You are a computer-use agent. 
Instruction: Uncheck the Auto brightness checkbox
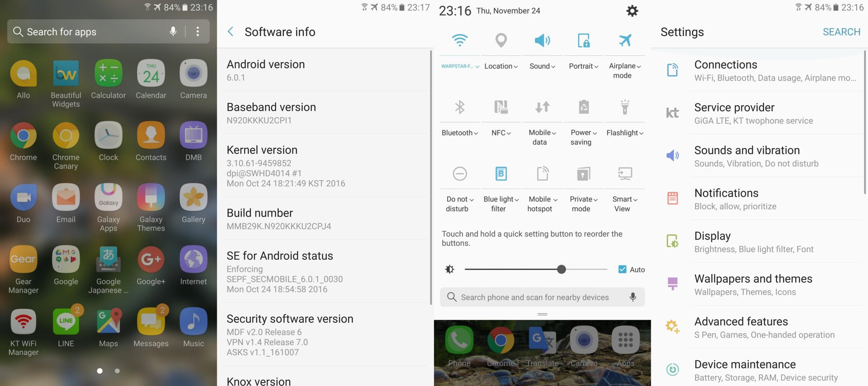[x=623, y=269]
